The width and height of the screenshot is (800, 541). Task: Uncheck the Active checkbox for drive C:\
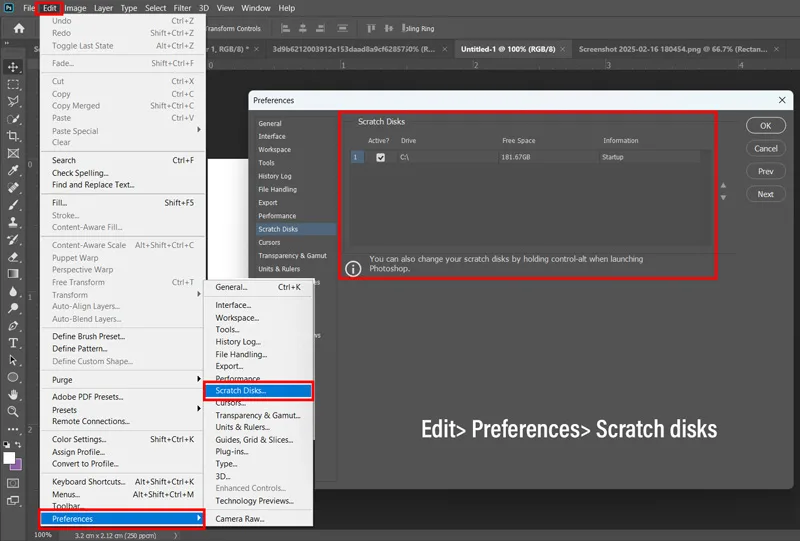[381, 157]
